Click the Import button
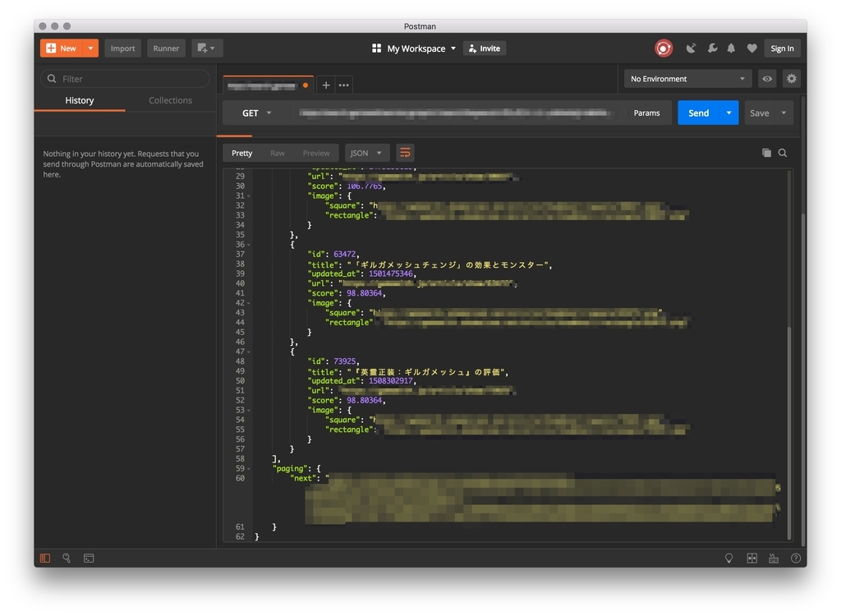Screen dimensions: 841x616 [x=123, y=48]
